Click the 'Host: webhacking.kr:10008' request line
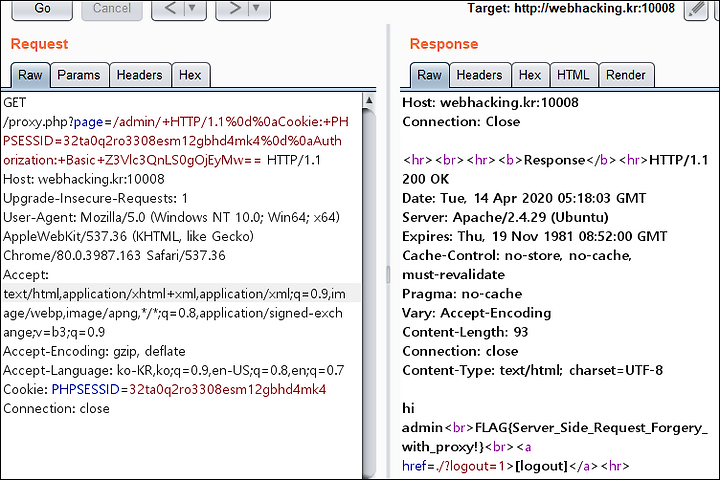720x480 pixels. 84,179
